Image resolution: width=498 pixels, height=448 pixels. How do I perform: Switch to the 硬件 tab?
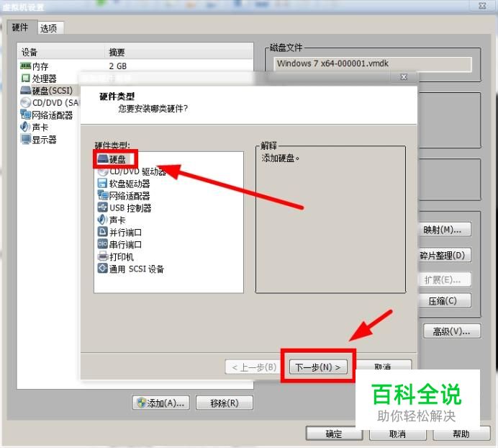point(20,27)
